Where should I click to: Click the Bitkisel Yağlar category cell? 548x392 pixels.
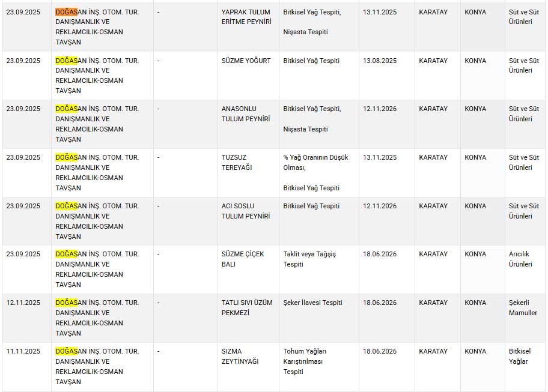pos(518,356)
